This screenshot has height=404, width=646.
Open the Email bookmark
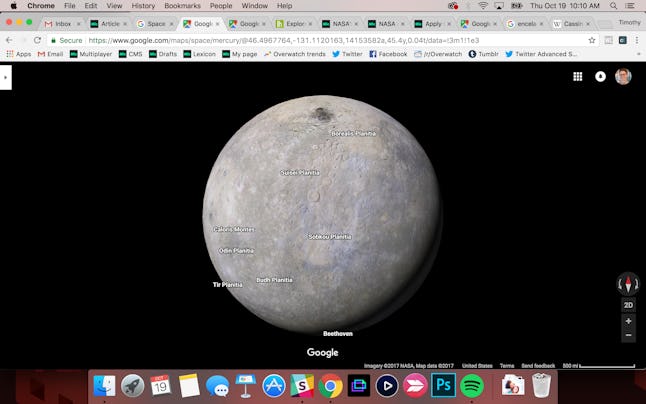(x=50, y=54)
